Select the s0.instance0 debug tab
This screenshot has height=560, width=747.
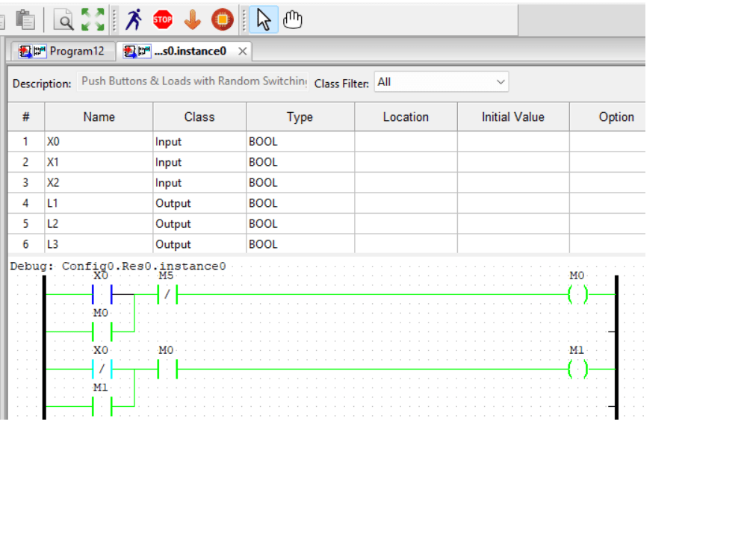(190, 51)
